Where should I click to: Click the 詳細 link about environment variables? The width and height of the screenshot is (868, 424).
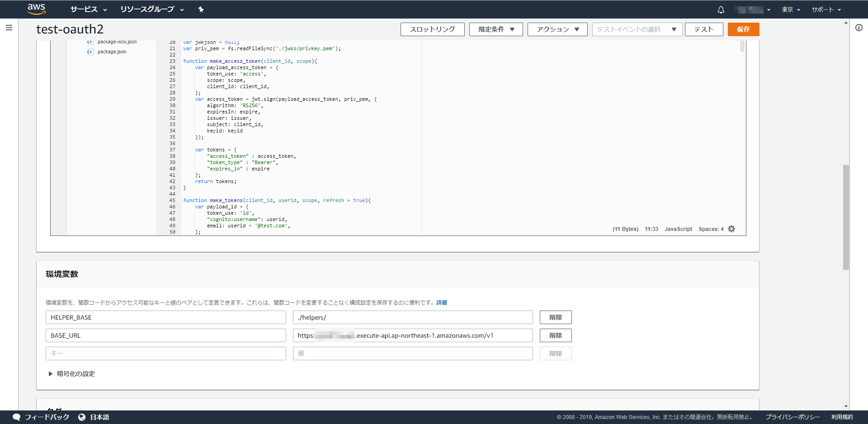point(442,302)
